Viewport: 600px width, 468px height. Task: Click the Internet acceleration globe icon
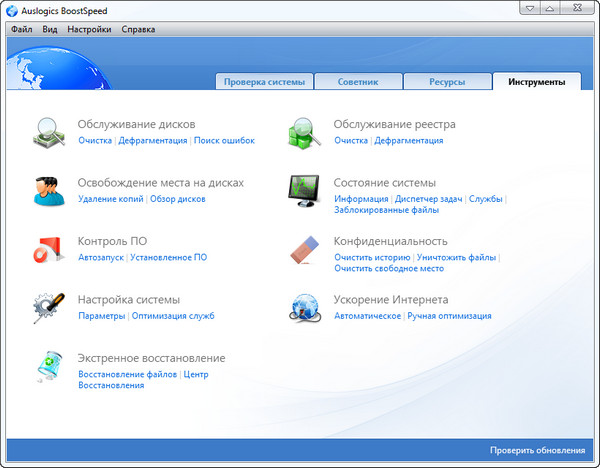(303, 306)
